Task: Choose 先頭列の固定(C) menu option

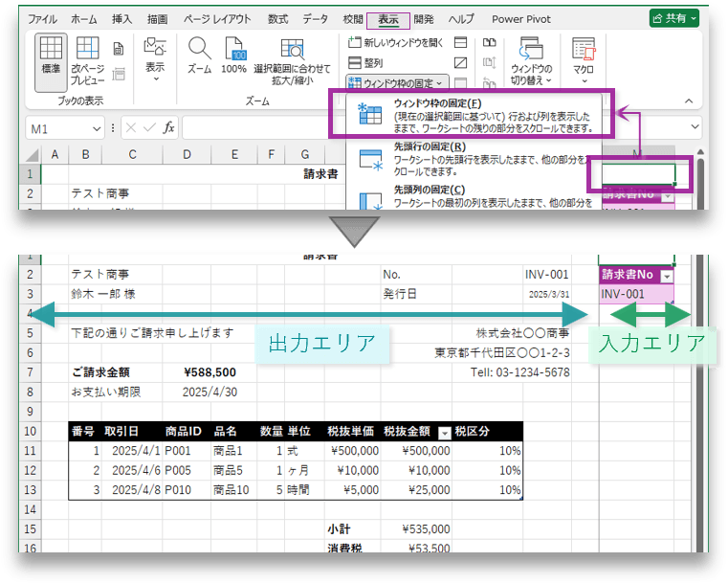Action: [x=474, y=196]
